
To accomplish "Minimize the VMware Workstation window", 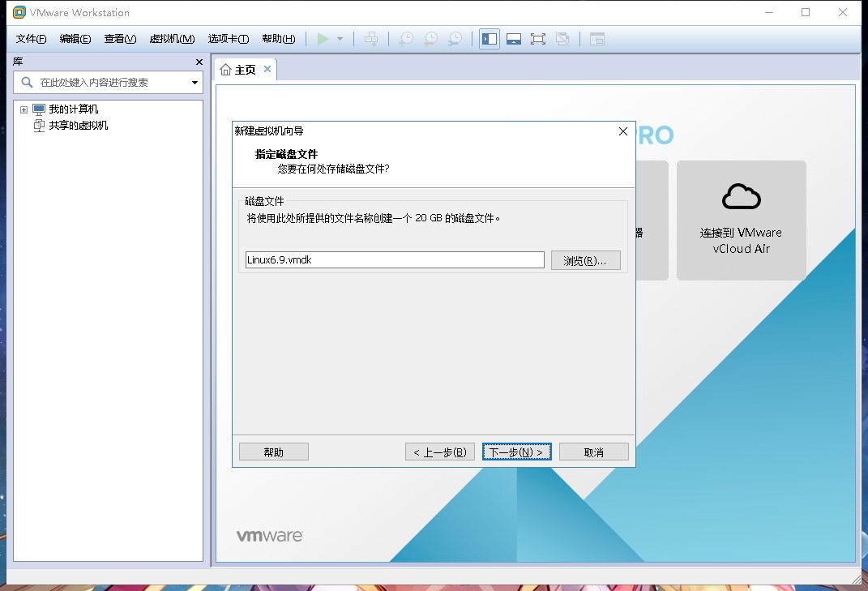I will pos(769,12).
